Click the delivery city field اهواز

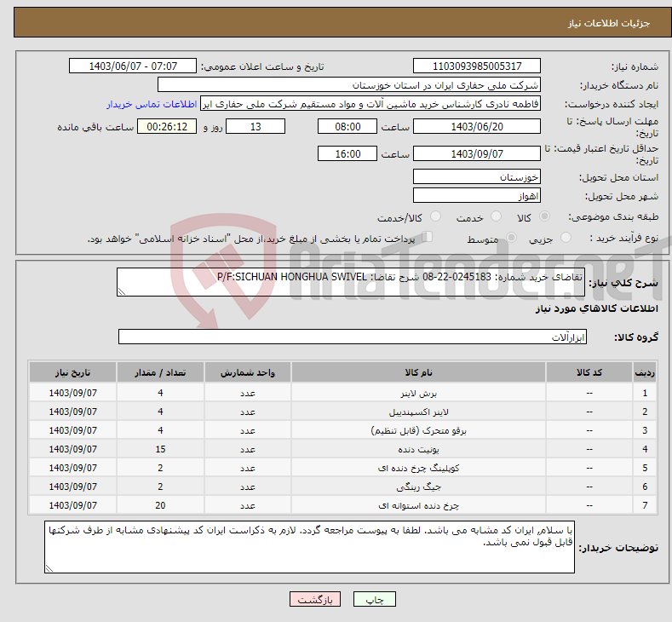point(477,195)
